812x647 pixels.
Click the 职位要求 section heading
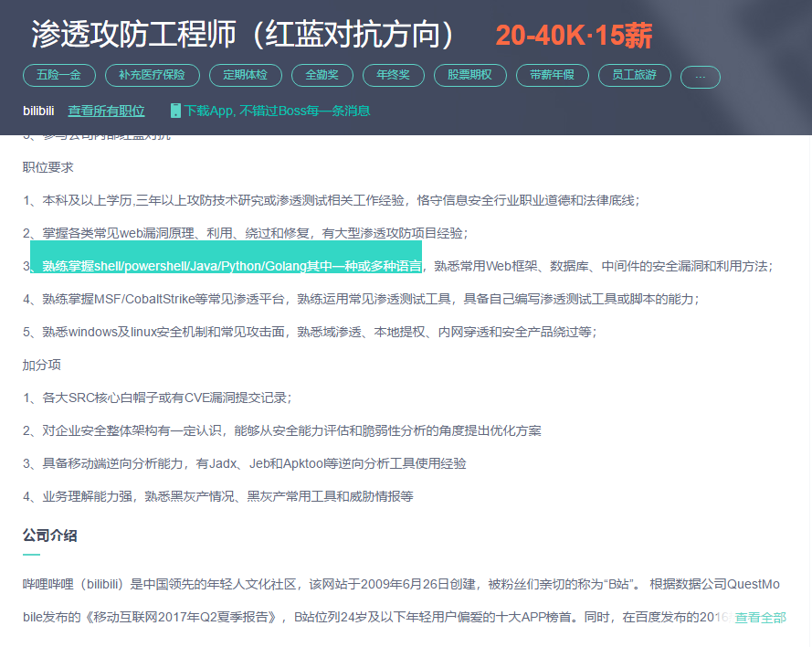coord(47,167)
